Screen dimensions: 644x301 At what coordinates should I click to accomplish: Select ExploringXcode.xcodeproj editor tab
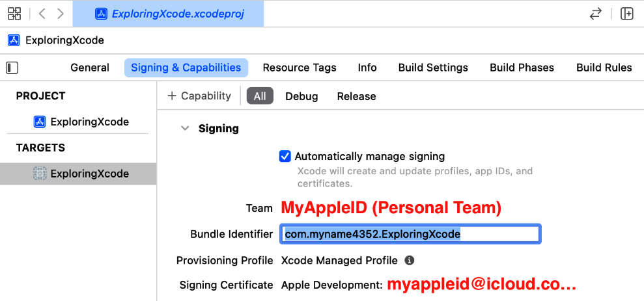tap(169, 14)
